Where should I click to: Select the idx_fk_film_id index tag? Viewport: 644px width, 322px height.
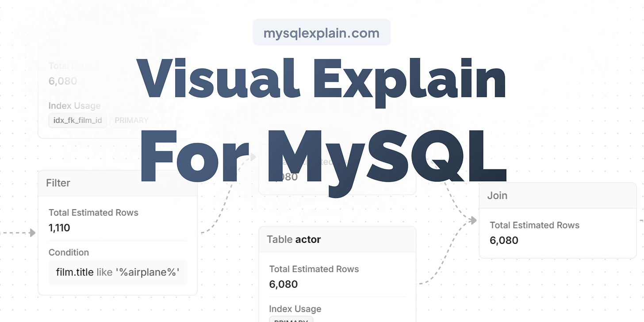[x=78, y=120]
